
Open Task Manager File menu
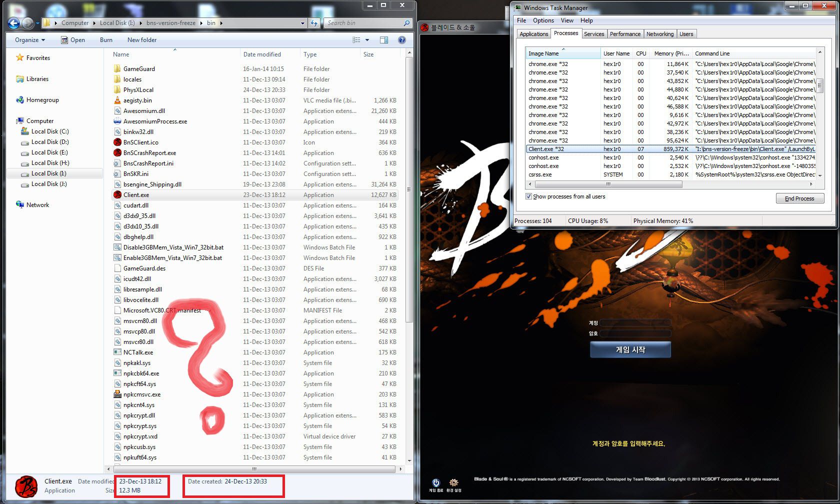click(521, 20)
